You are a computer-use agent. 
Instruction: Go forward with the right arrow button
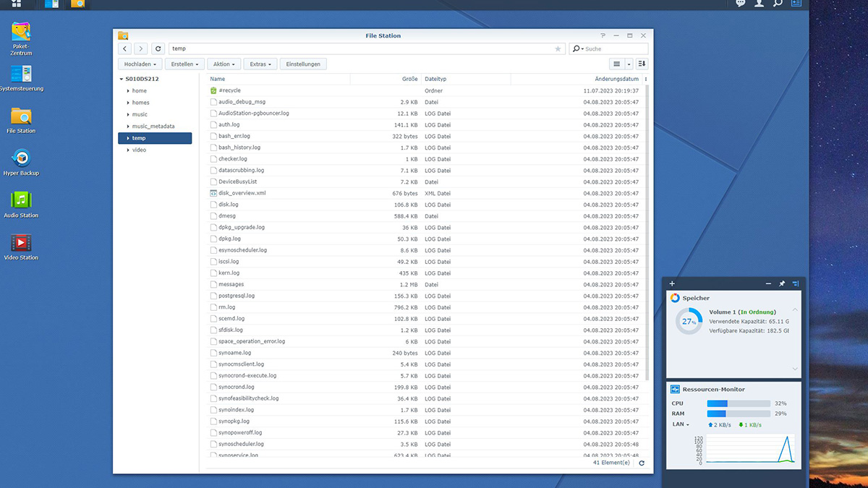(x=140, y=48)
